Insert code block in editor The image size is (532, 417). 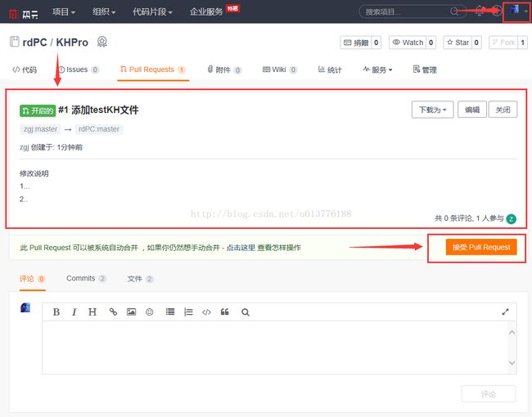(206, 312)
